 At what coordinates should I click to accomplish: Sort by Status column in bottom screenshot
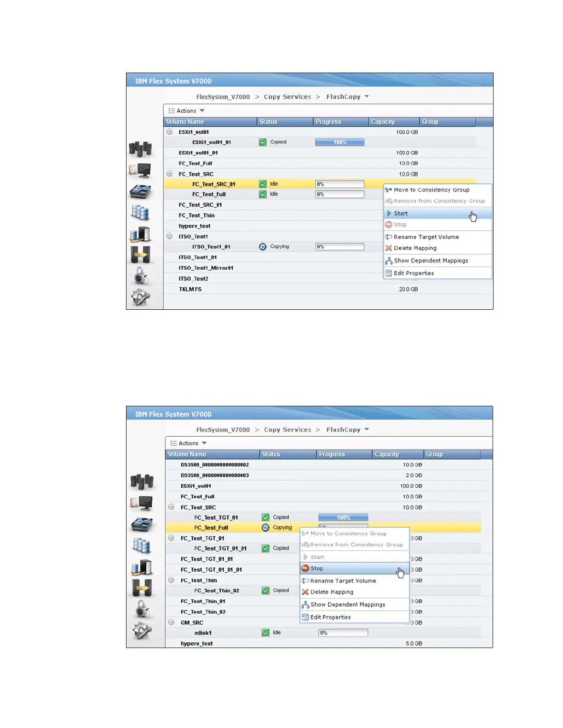pyautogui.click(x=288, y=455)
